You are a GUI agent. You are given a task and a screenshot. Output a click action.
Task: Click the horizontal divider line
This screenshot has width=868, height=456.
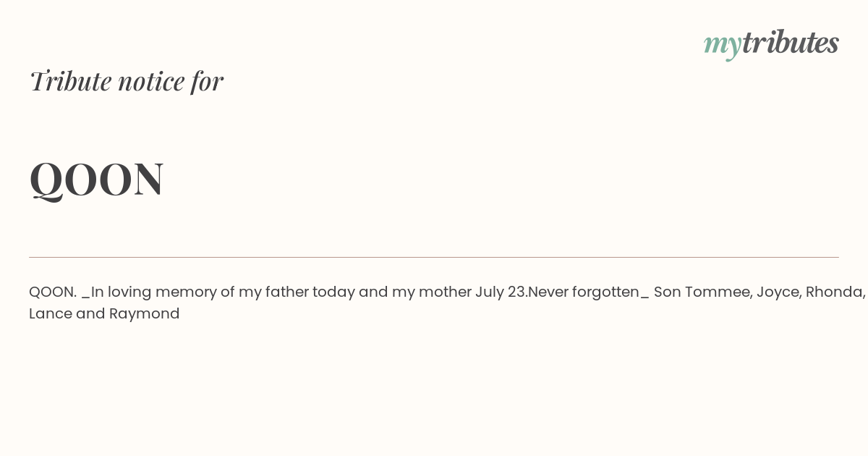[434, 257]
